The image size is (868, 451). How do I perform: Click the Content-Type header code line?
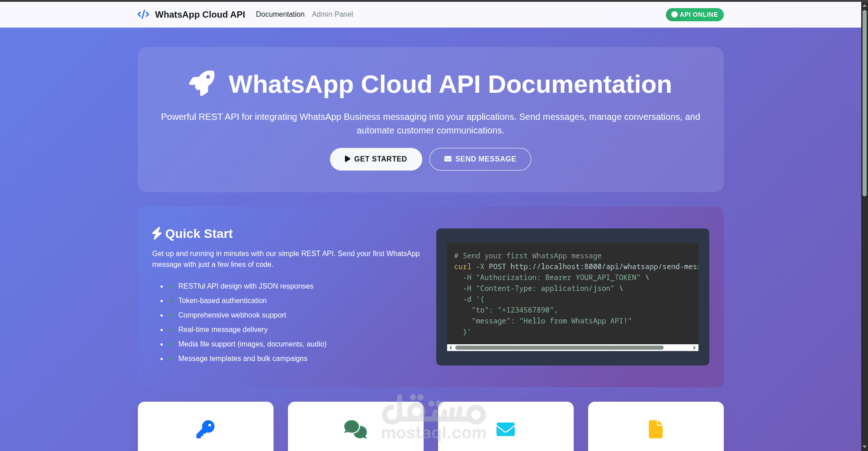542,289
